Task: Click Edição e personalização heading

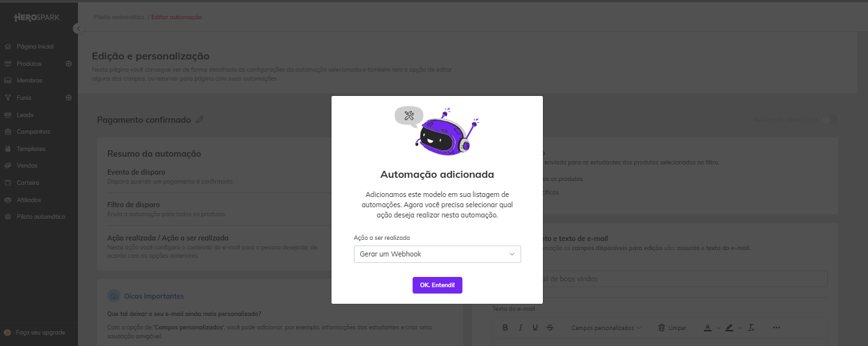Action: 150,57
